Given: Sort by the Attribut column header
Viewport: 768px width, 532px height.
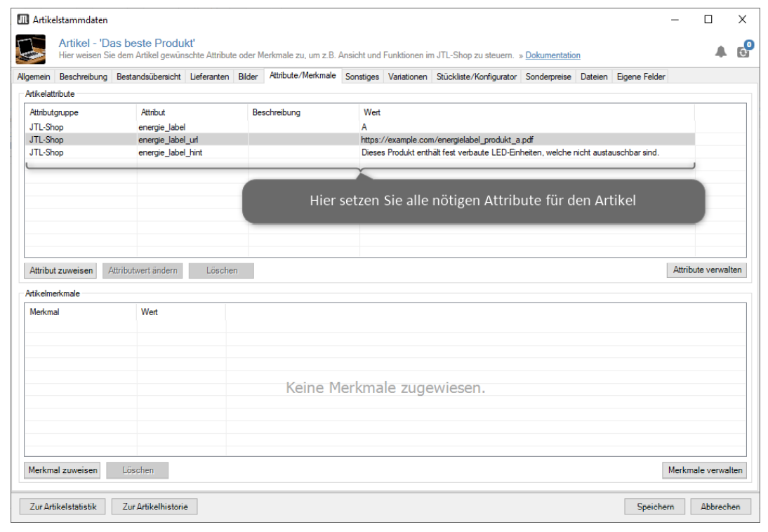Looking at the screenshot, I should pos(192,112).
